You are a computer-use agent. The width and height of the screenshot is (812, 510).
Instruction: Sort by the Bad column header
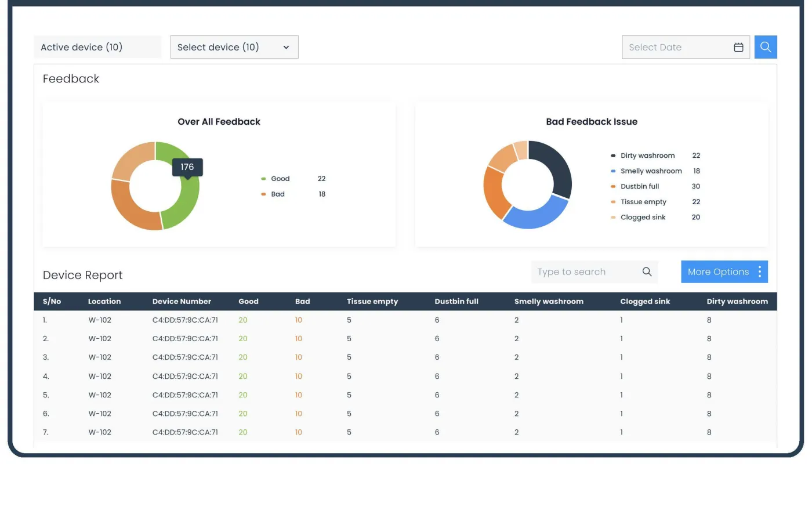click(x=302, y=301)
